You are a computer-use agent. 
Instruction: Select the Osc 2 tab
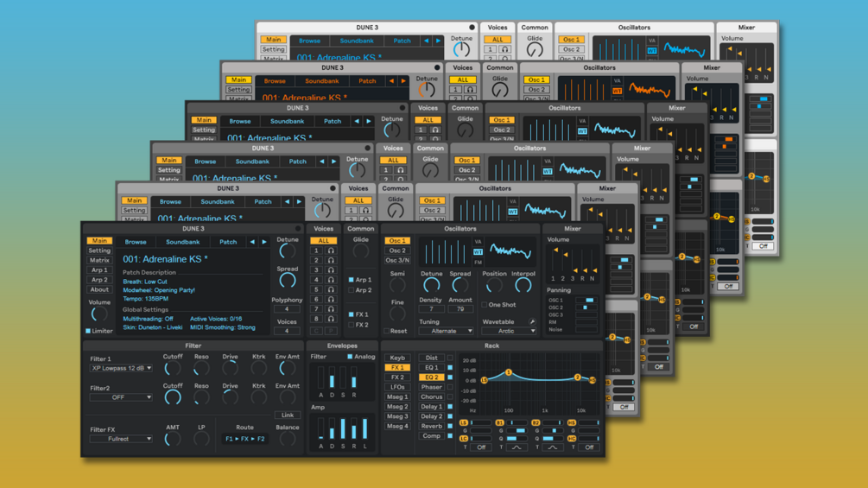point(397,250)
